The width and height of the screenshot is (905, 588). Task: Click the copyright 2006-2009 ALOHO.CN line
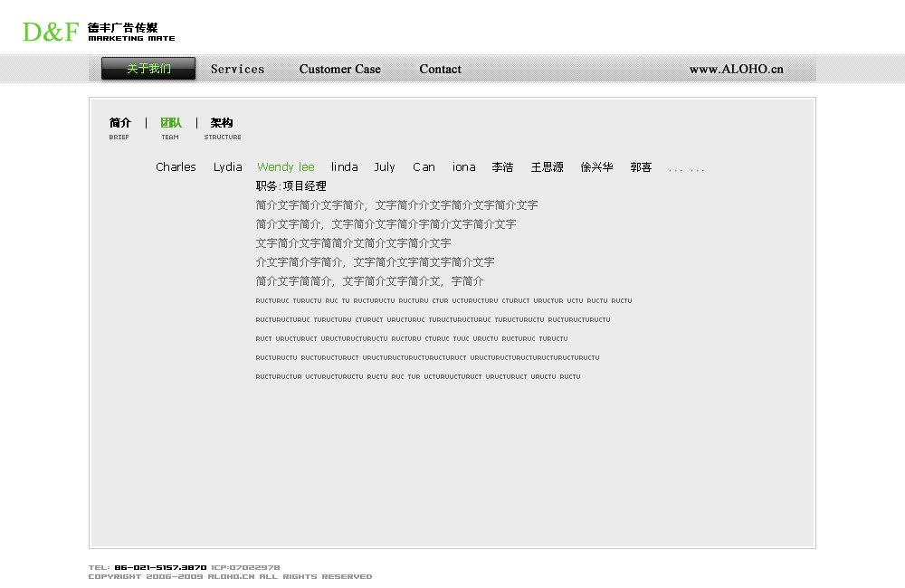pos(230,576)
